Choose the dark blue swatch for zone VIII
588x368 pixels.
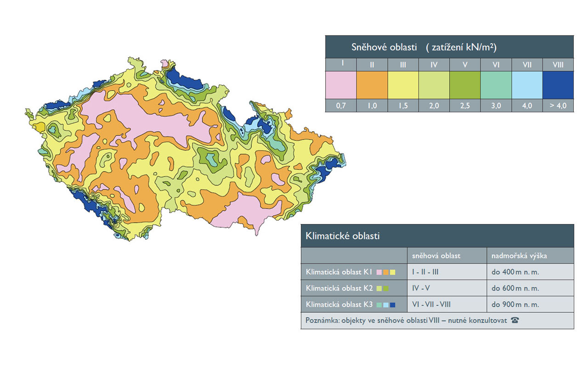coord(558,85)
